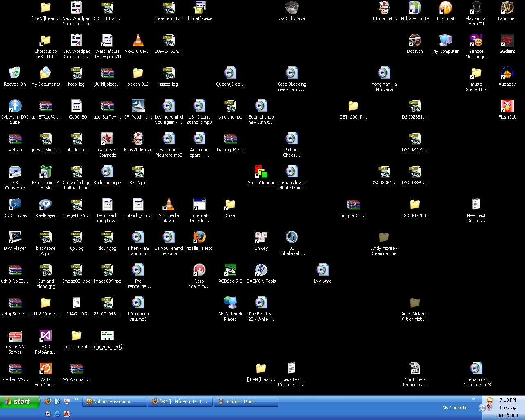Select the Tenacious D-Tribute.mp3 file

[x=476, y=374]
